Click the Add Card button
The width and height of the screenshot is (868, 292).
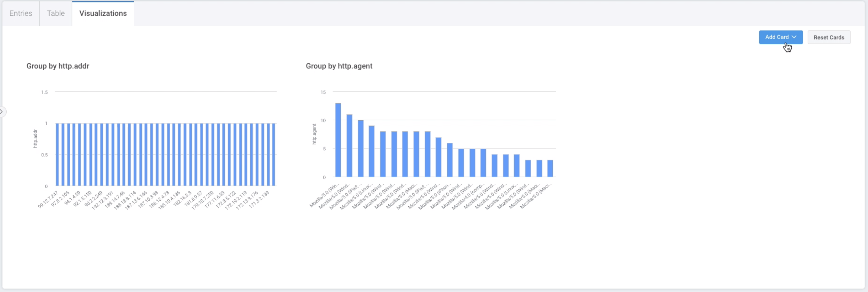click(776, 37)
